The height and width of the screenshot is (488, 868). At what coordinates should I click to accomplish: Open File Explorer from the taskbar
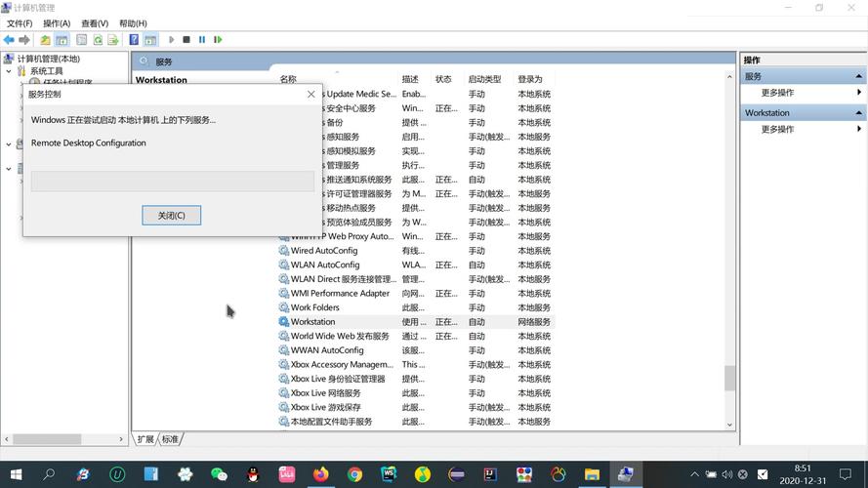click(592, 474)
